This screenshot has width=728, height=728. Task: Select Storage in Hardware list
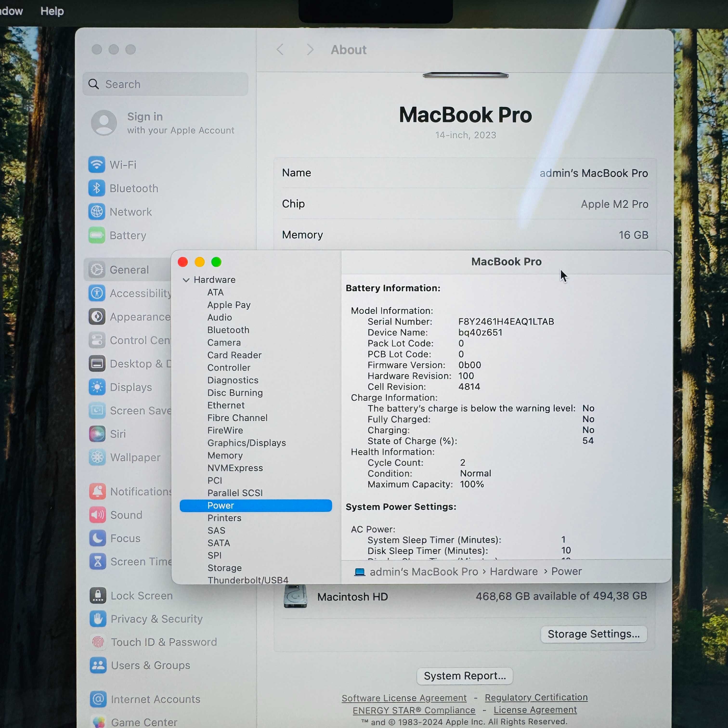coord(225,568)
